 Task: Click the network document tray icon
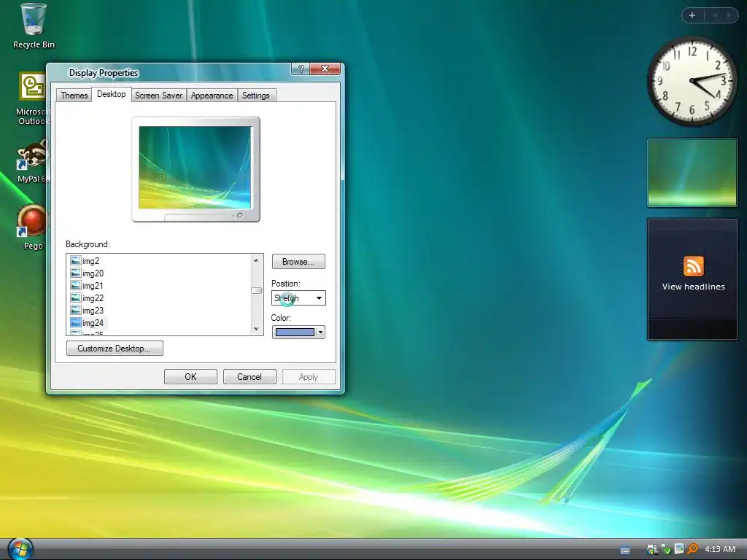pos(679,549)
